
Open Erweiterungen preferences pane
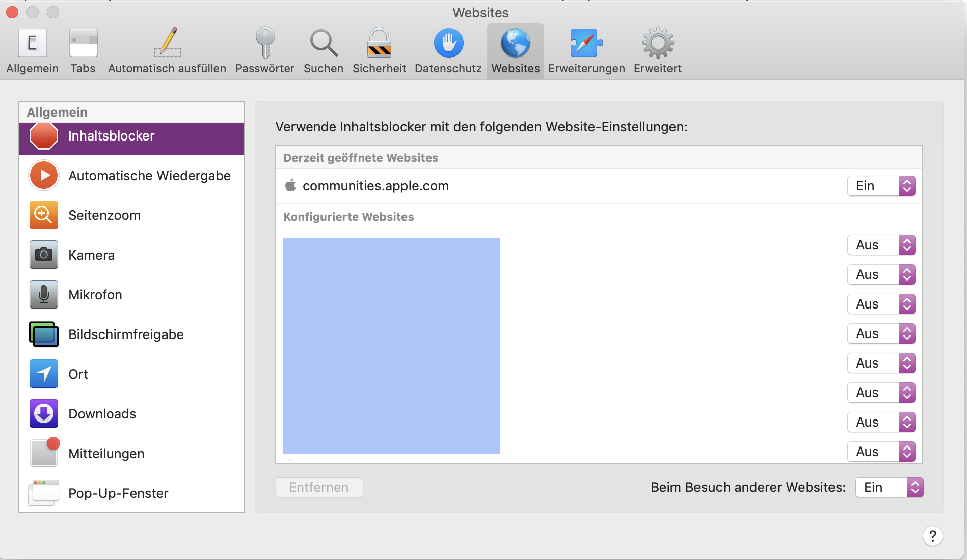pyautogui.click(x=586, y=51)
